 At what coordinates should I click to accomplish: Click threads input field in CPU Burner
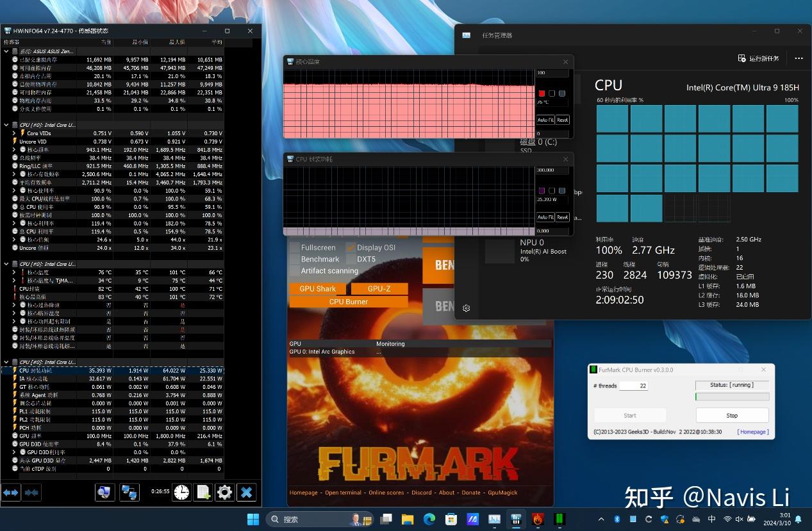(633, 386)
